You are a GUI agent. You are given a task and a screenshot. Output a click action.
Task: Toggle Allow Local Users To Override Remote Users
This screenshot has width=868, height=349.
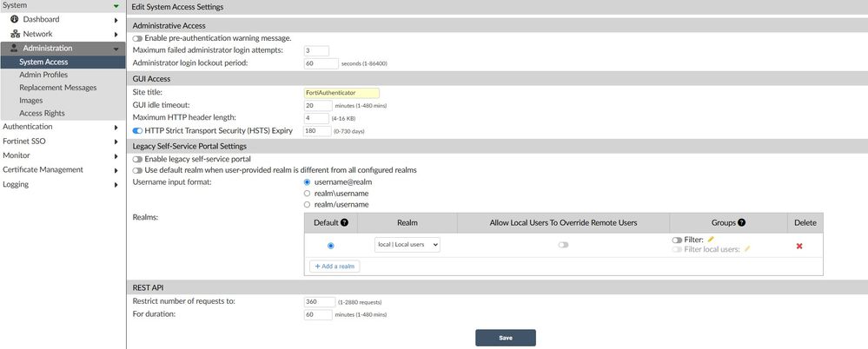tap(563, 245)
